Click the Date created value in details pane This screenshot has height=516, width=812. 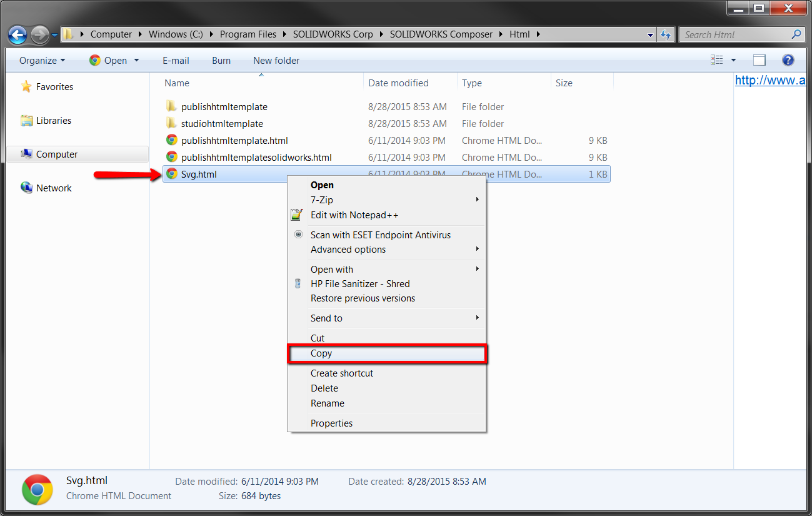tap(447, 482)
